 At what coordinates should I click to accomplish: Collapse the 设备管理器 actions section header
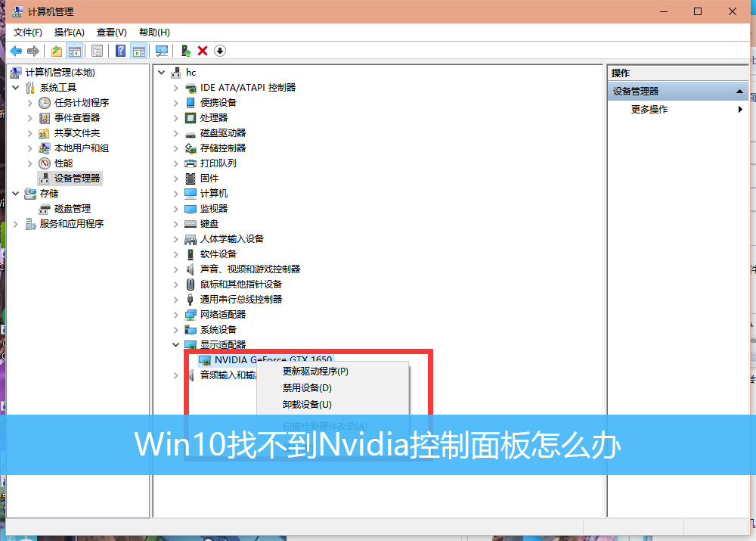click(x=739, y=92)
